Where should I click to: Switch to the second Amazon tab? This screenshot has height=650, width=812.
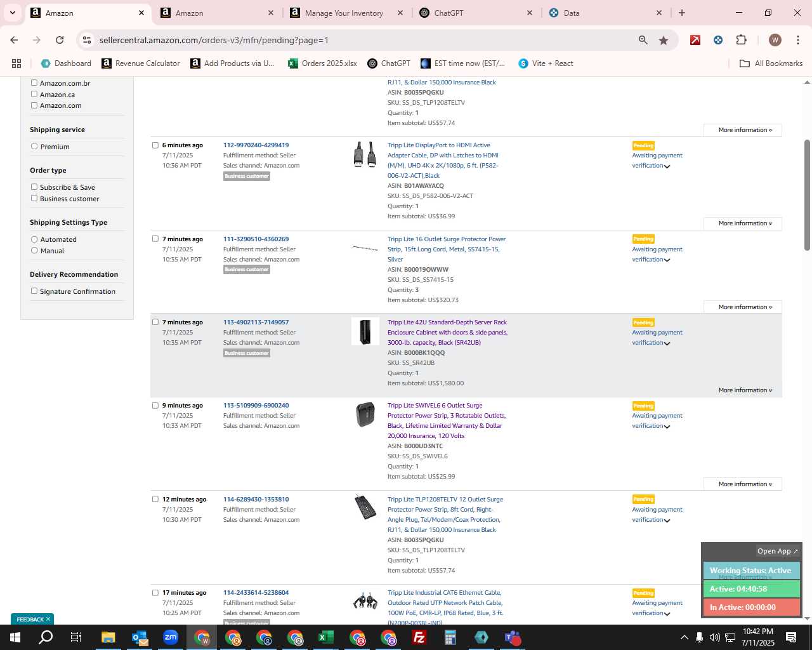coord(216,13)
